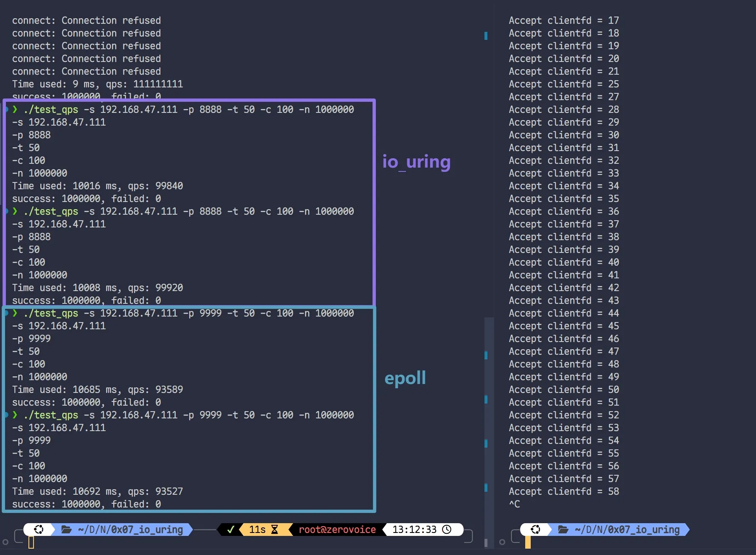This screenshot has width=756, height=555.
Task: Click the 0x07_io_uring path in left prompt
Action: pos(147,529)
